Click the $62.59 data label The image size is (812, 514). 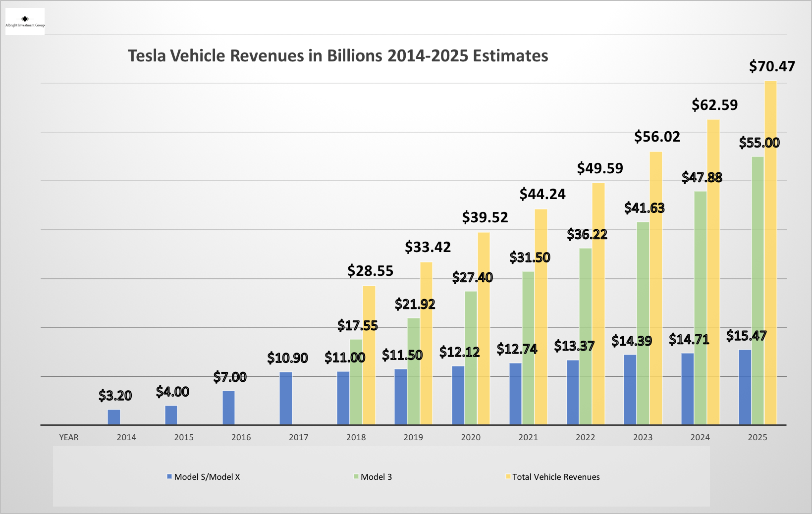pos(714,105)
